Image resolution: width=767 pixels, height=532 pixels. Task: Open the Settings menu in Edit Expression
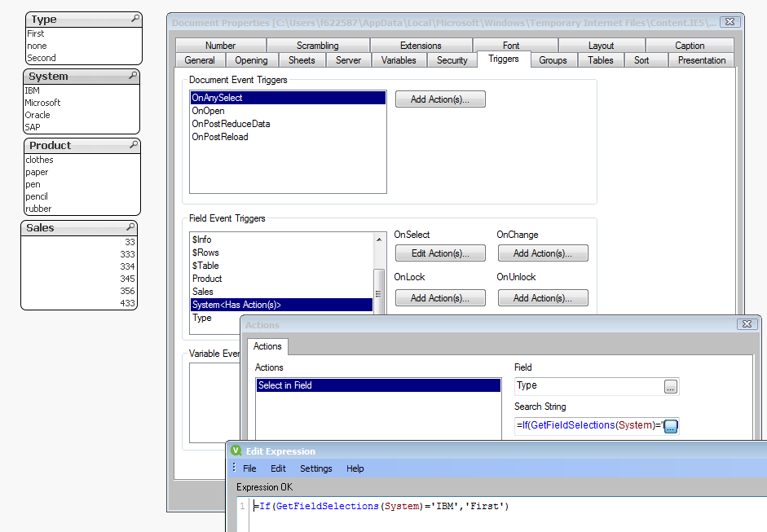[x=315, y=468]
